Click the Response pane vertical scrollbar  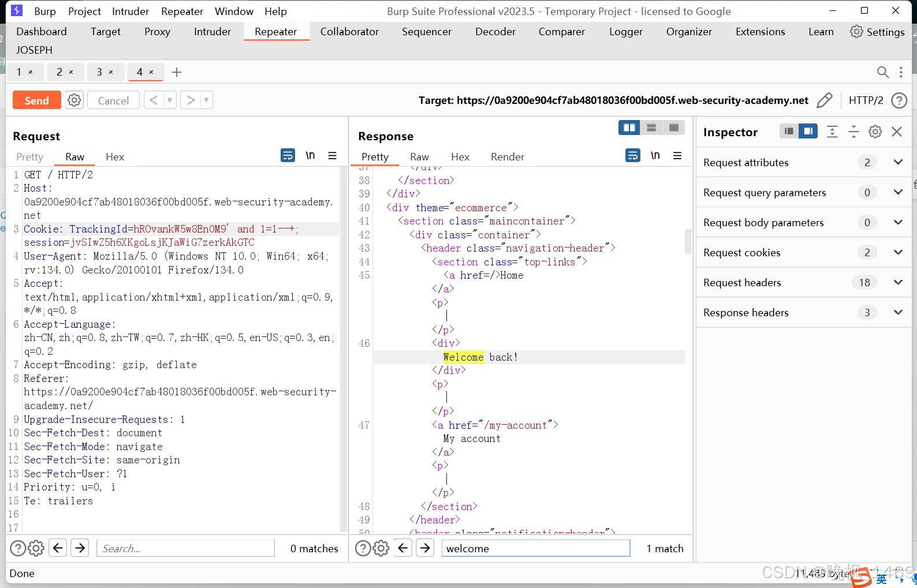click(x=688, y=241)
